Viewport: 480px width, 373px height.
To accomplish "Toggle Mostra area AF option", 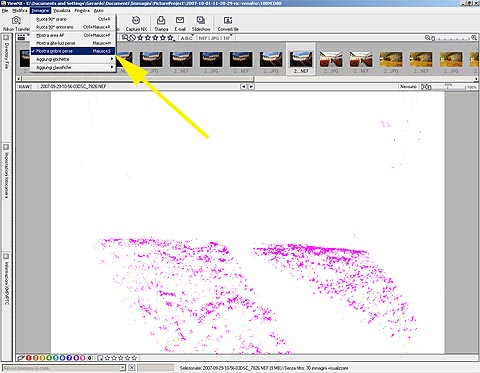I will [x=73, y=35].
